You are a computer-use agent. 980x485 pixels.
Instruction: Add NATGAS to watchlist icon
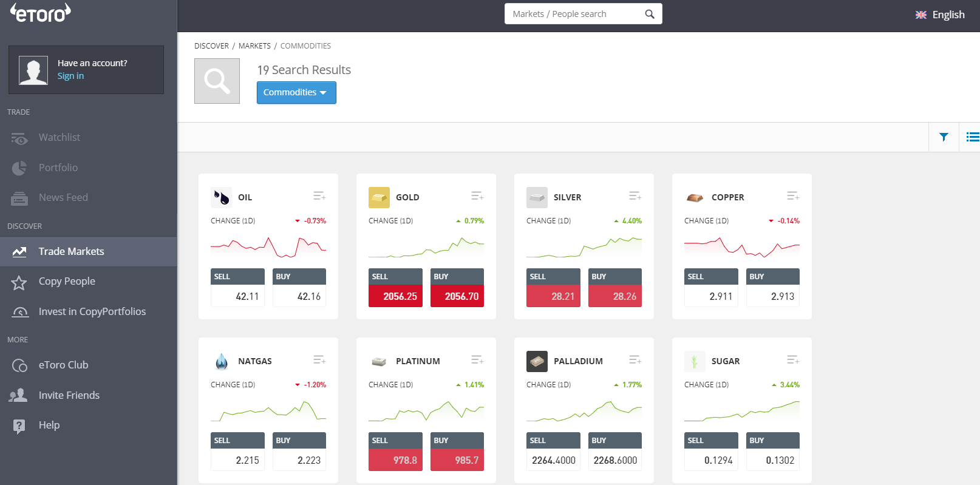pyautogui.click(x=319, y=360)
